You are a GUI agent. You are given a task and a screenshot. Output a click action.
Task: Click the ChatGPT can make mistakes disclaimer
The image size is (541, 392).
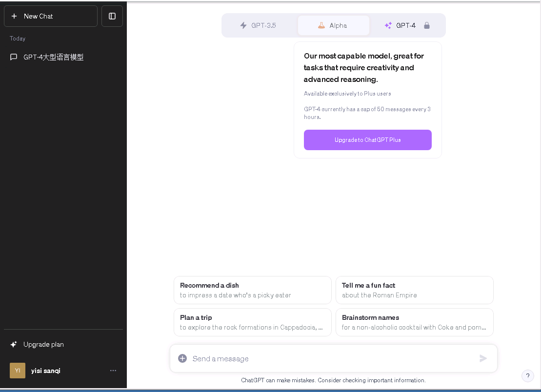333,380
